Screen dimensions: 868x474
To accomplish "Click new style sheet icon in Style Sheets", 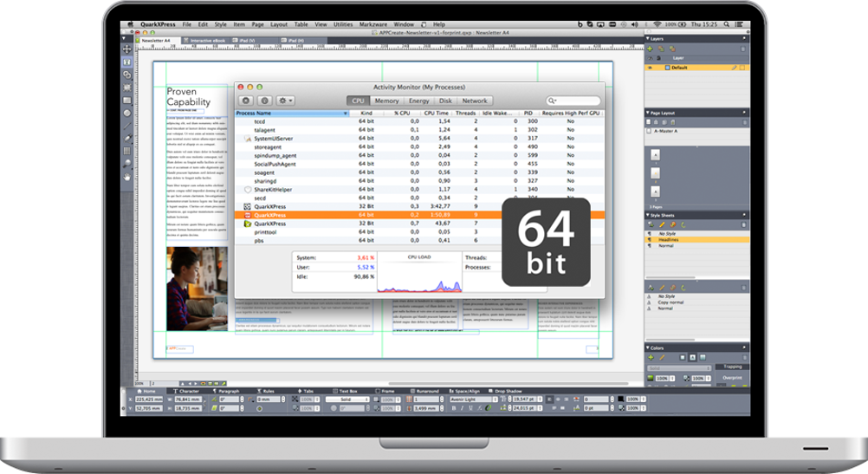I will click(x=651, y=224).
